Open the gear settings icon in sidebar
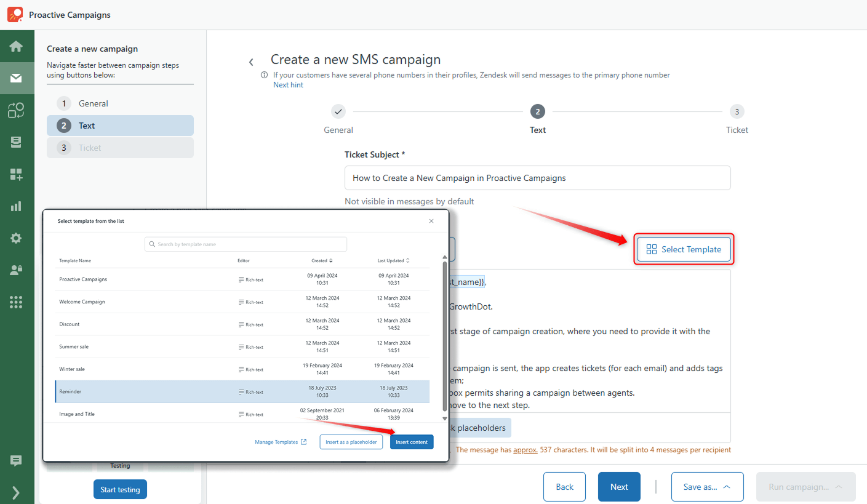The image size is (867, 504). coord(16,238)
